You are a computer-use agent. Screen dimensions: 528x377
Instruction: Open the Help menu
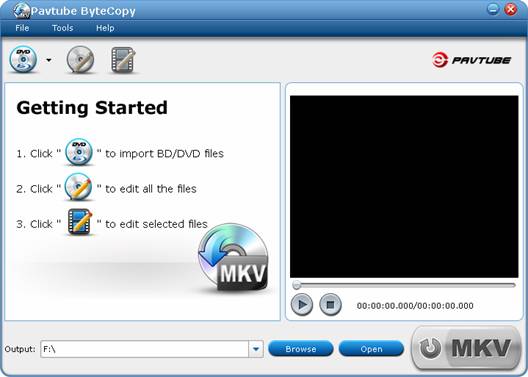(105, 28)
